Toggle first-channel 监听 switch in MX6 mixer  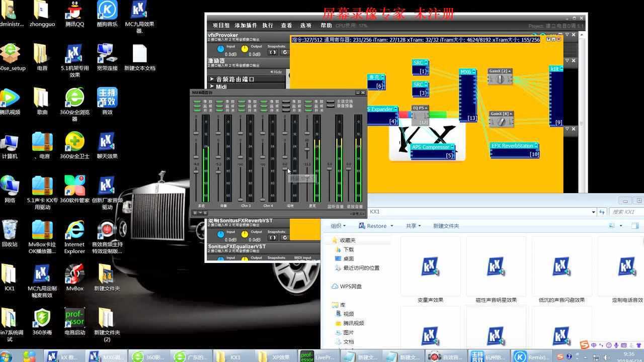pos(197,106)
